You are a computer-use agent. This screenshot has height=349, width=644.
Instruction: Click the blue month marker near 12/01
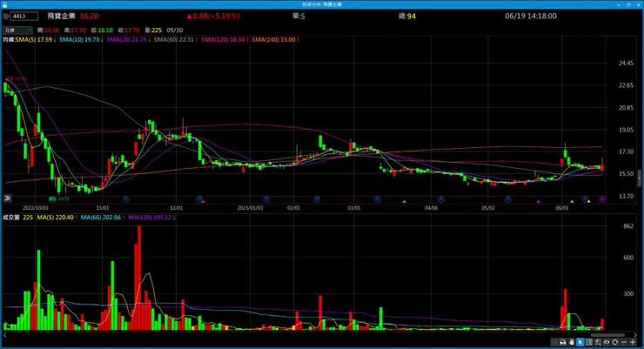click(199, 199)
